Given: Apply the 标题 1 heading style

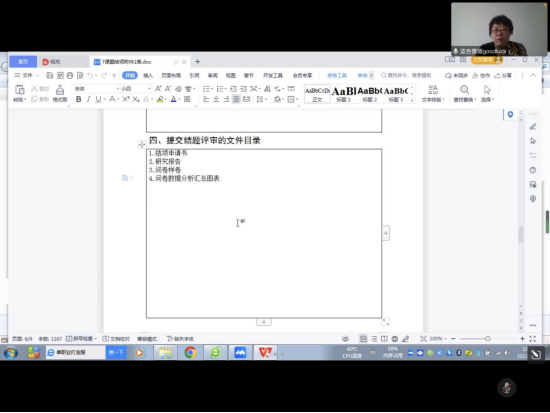Looking at the screenshot, I should point(343,94).
